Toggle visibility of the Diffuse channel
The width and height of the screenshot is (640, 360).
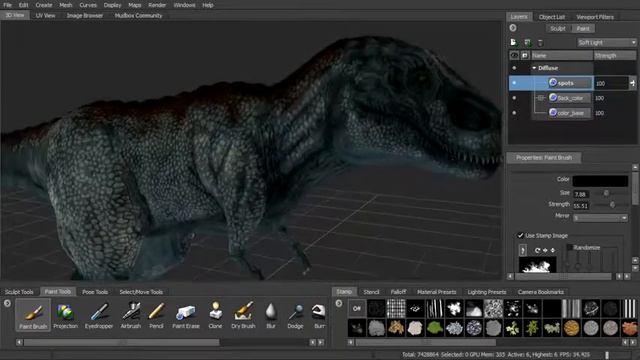pyautogui.click(x=514, y=68)
